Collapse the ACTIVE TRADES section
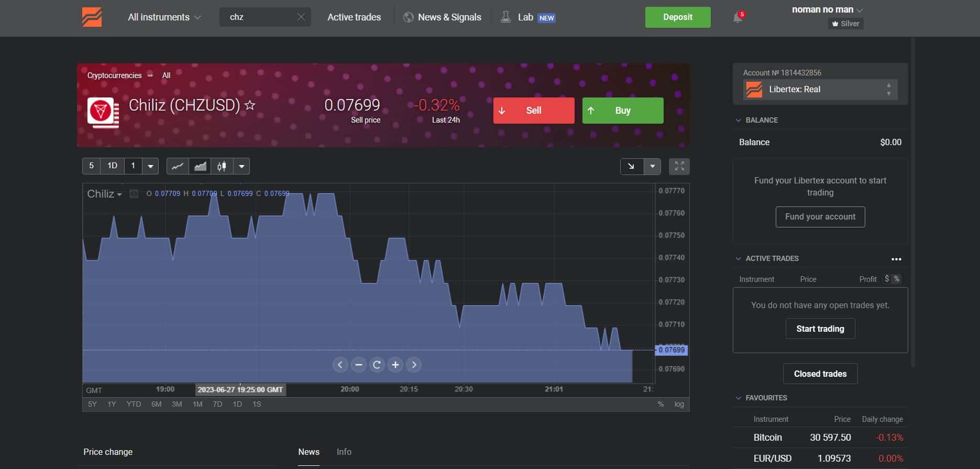The height and width of the screenshot is (469, 980). 767,258
